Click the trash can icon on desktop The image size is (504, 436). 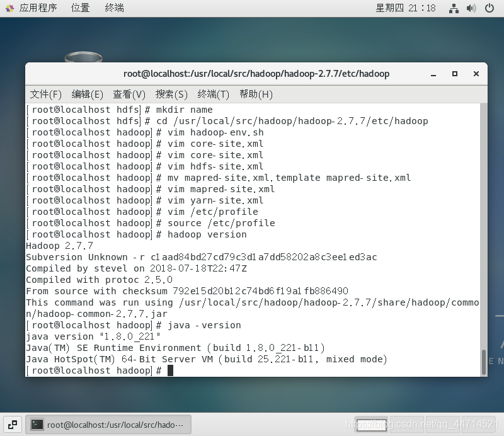84,57
